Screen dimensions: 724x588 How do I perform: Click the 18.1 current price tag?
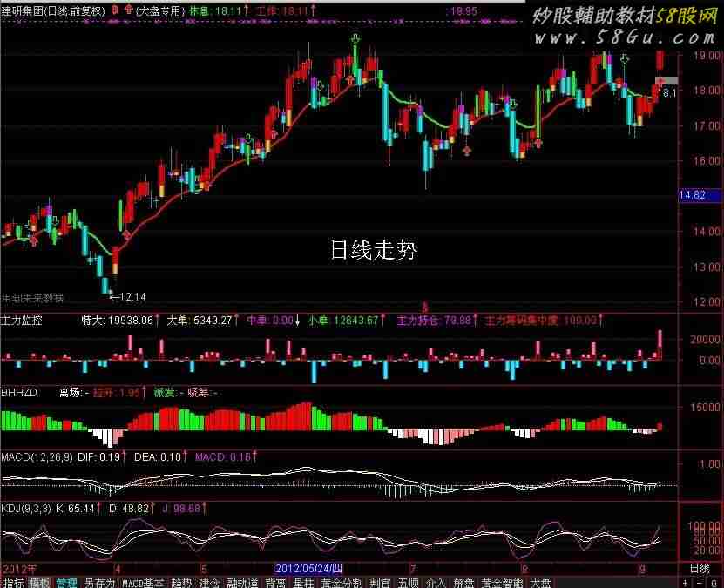point(666,92)
